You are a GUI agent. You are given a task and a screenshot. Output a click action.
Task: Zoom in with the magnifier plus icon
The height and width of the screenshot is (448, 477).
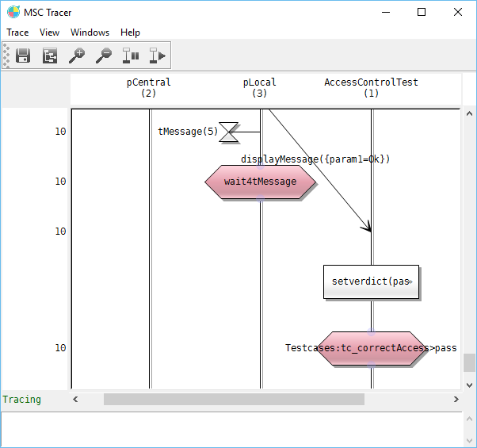[x=77, y=56]
